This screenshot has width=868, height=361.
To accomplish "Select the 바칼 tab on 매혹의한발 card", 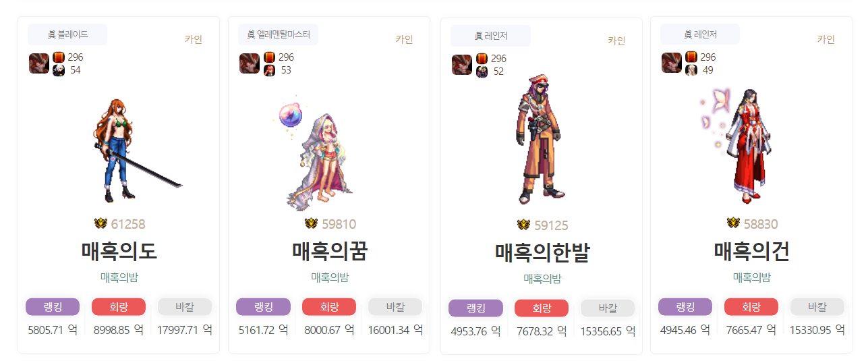I will pos(608,308).
